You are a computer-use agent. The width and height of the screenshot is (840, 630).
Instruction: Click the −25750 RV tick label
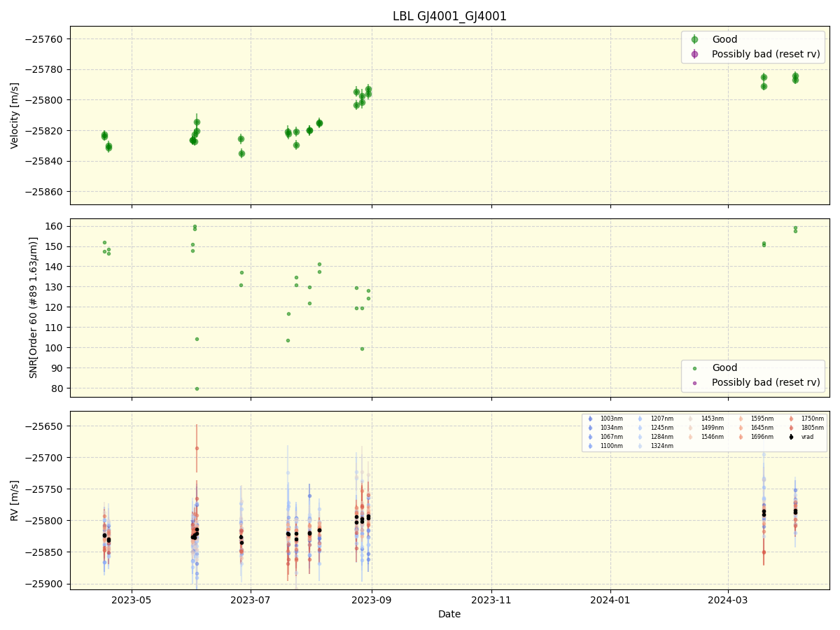(x=43, y=489)
